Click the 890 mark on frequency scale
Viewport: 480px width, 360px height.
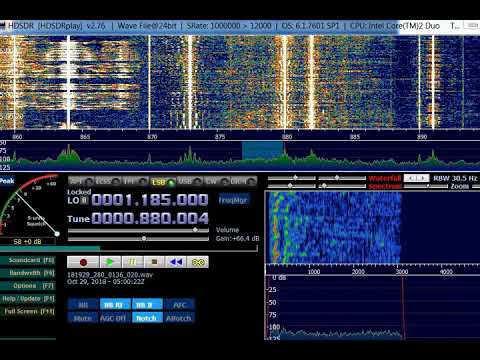coord(422,137)
